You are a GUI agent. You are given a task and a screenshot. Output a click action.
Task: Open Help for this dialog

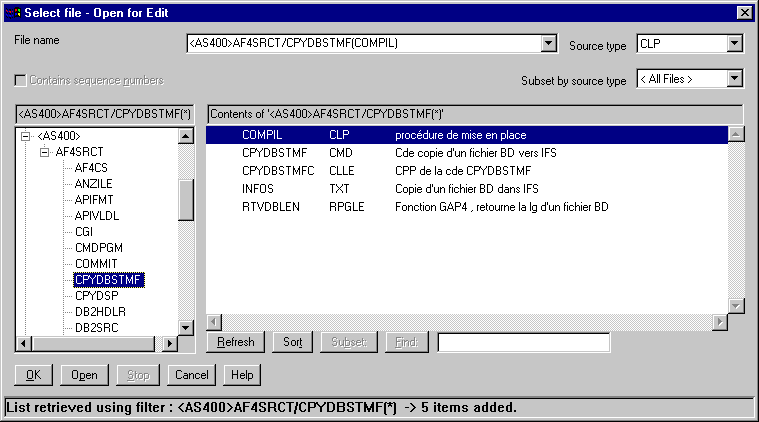(241, 375)
